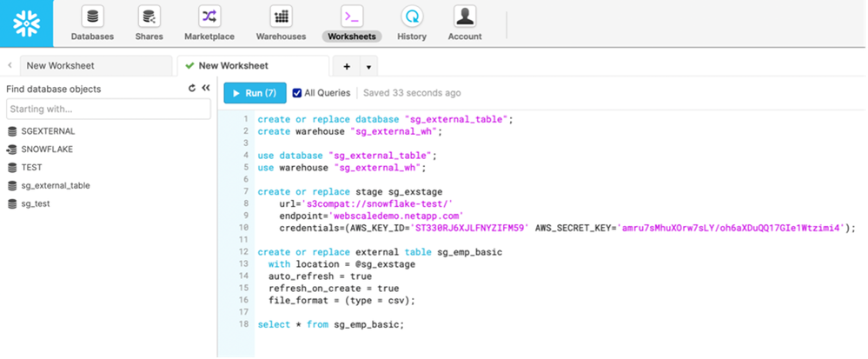This screenshot has height=359, width=868.
Task: Click the Marketplace menu label
Action: (209, 37)
